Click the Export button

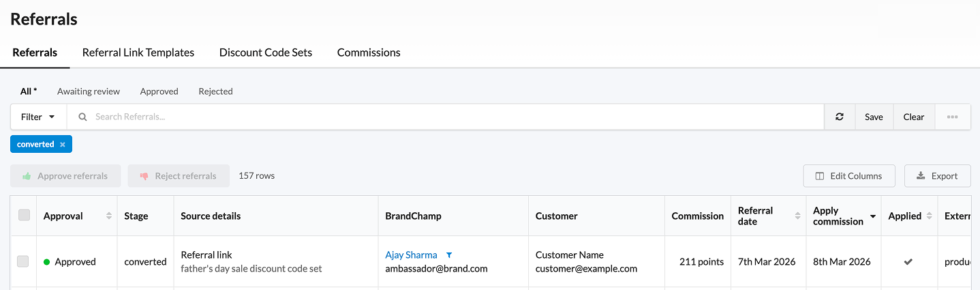tap(937, 176)
